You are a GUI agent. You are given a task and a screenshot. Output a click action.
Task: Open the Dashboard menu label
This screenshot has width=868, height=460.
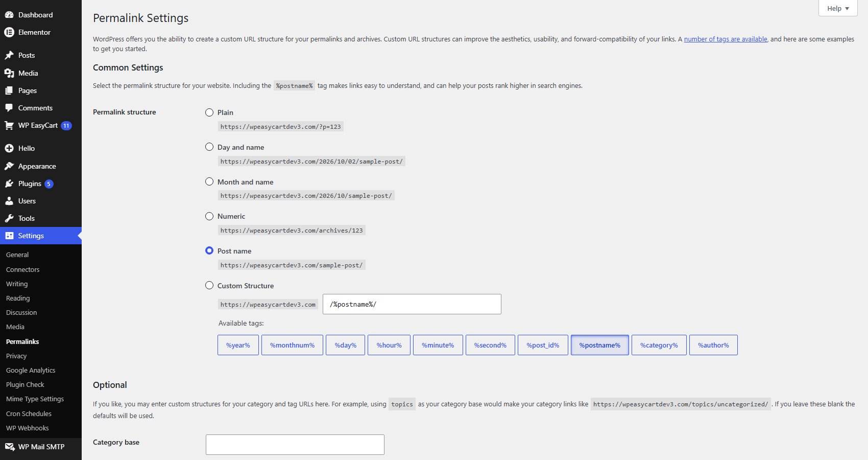[35, 15]
